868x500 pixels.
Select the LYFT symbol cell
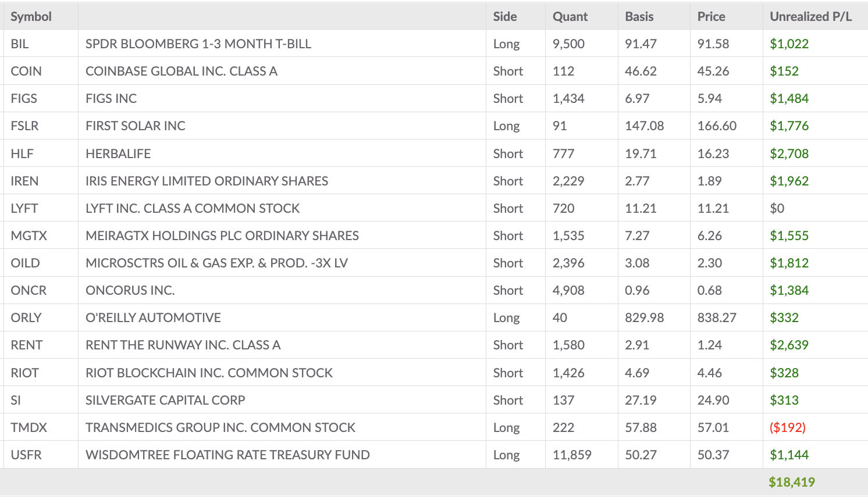(x=24, y=208)
